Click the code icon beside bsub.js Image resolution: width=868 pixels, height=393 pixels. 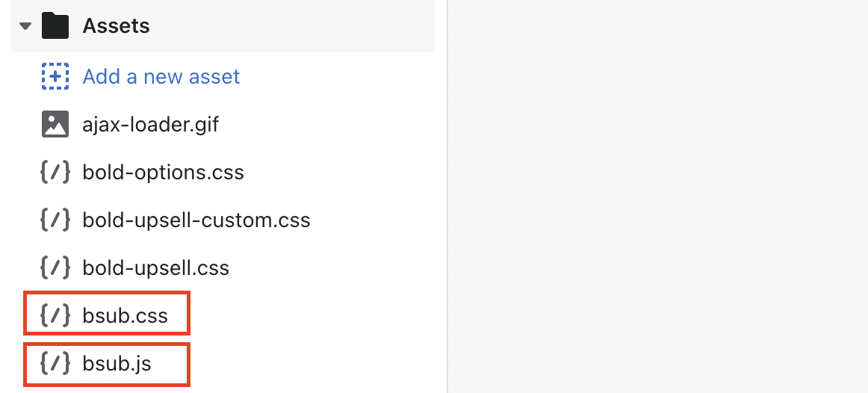55,364
